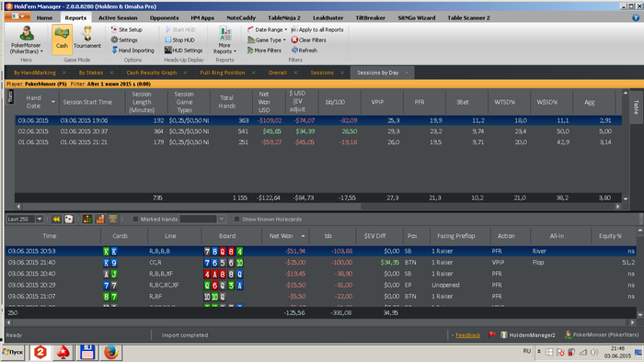Image resolution: width=644 pixels, height=362 pixels.
Task: Sort by Net Won column in hands list
Action: (286, 236)
